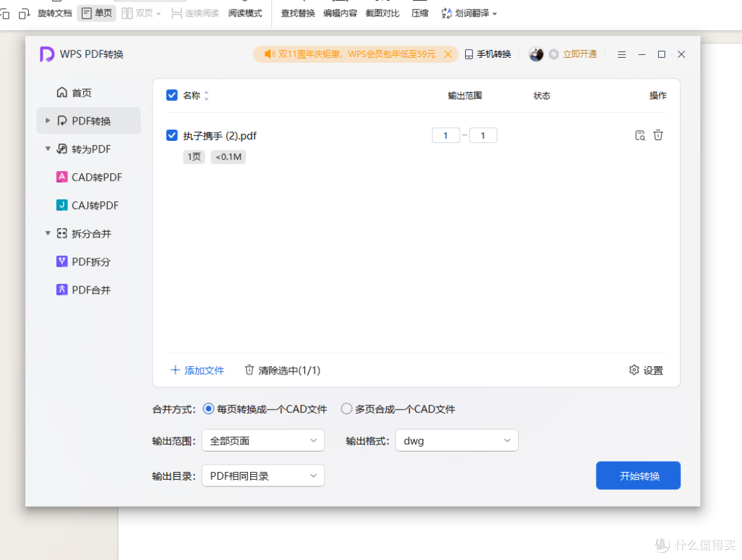Click the 1页 page count tag
This screenshot has width=742, height=560.
(x=194, y=157)
